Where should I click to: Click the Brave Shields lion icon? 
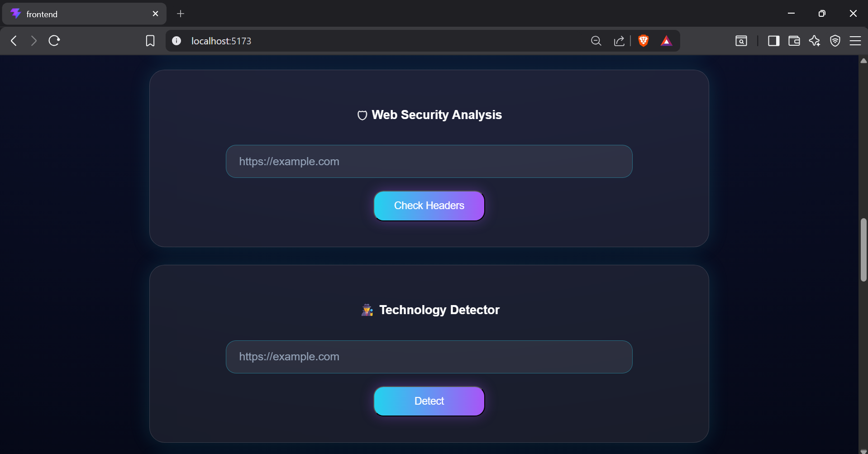643,41
